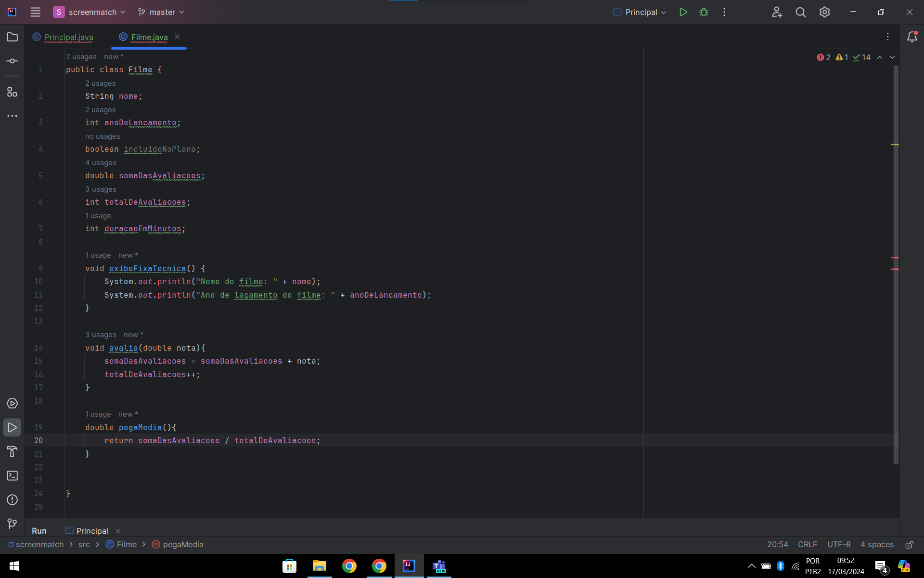The height and width of the screenshot is (578, 924).
Task: Open the Git tool window
Action: (12, 524)
